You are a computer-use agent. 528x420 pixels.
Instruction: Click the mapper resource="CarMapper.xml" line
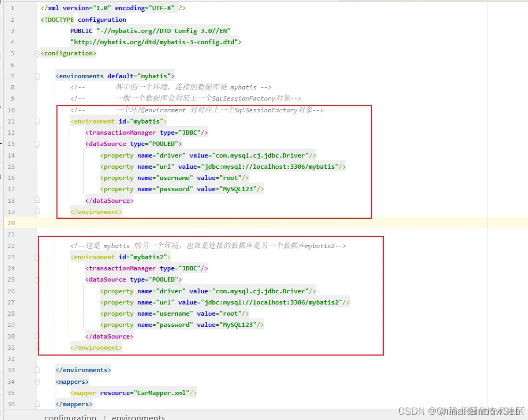pyautogui.click(x=134, y=393)
